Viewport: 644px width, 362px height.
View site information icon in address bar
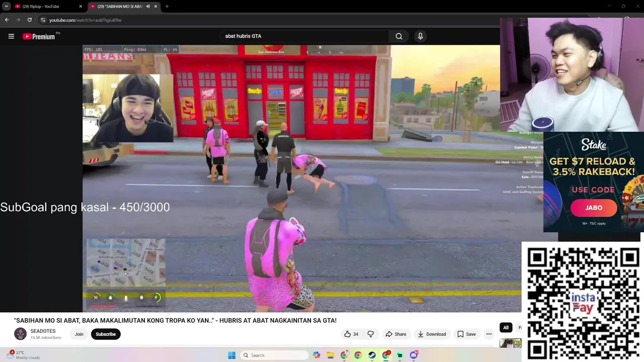[x=43, y=20]
